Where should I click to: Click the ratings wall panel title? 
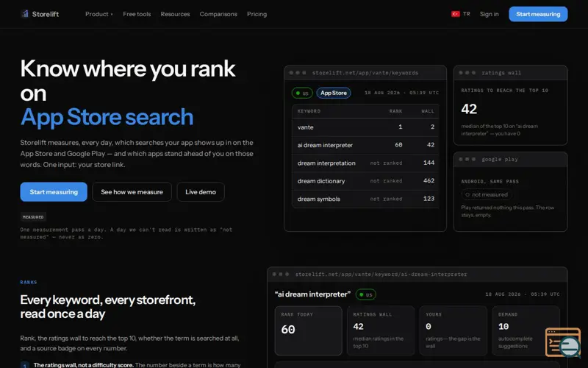(501, 73)
